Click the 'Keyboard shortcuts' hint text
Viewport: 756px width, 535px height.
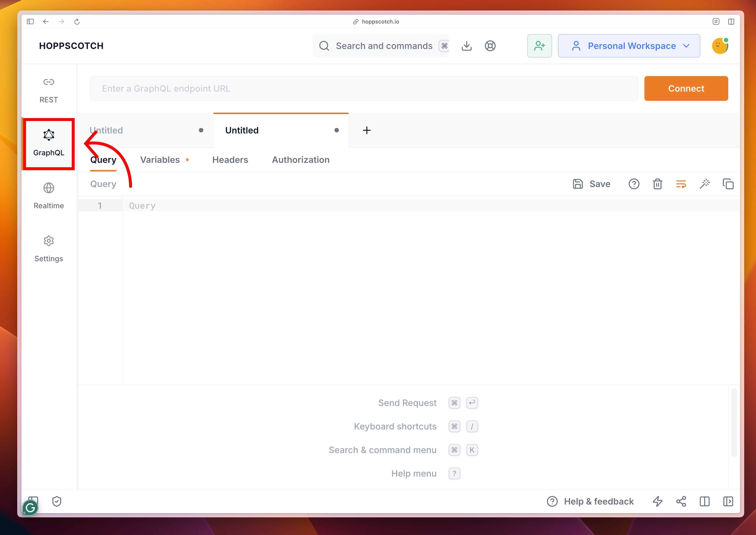(x=395, y=426)
